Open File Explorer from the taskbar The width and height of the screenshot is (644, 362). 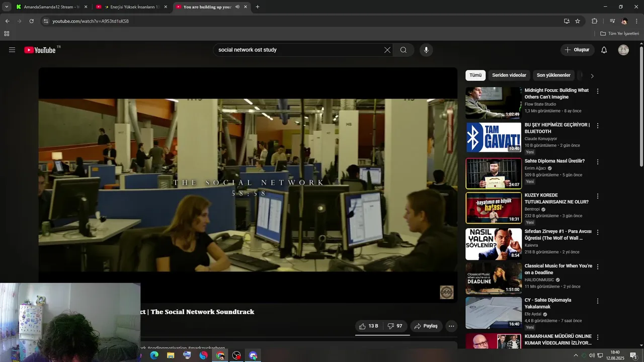[171, 355]
